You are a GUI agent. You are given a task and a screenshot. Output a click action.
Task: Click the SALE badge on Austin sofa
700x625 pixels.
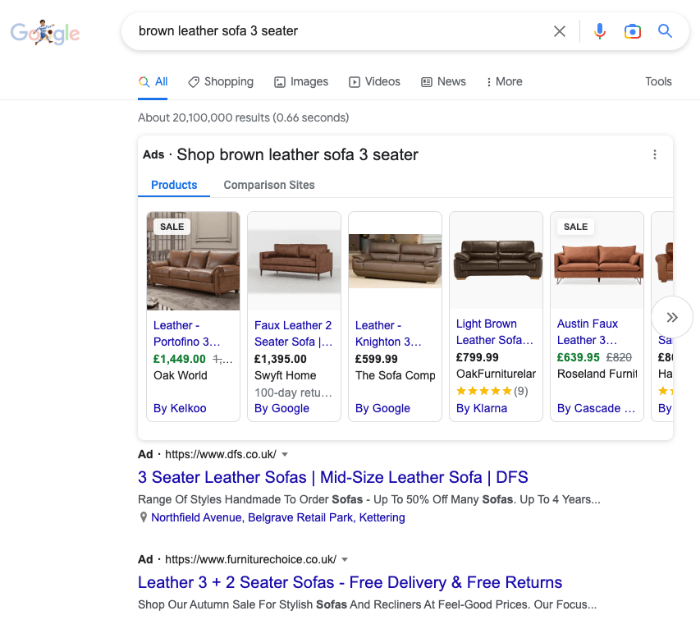575,227
